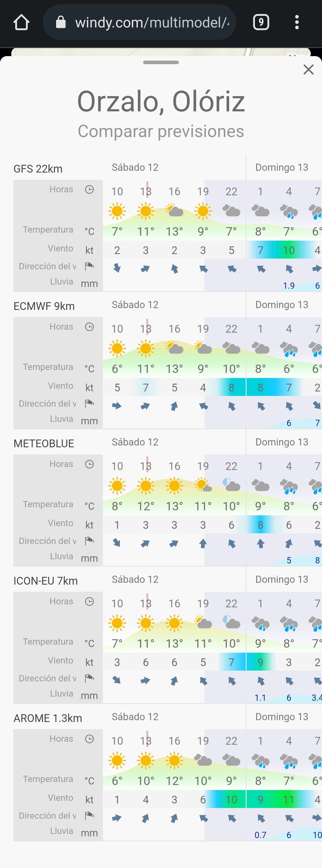This screenshot has height=868, width=322.
Task: Tap the METEOBLUE model heading
Action: click(x=44, y=443)
